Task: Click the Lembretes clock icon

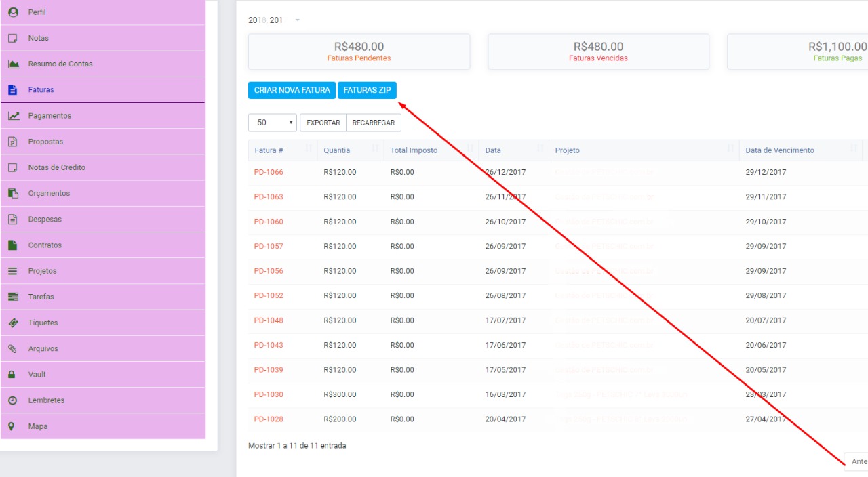Action: click(x=12, y=400)
